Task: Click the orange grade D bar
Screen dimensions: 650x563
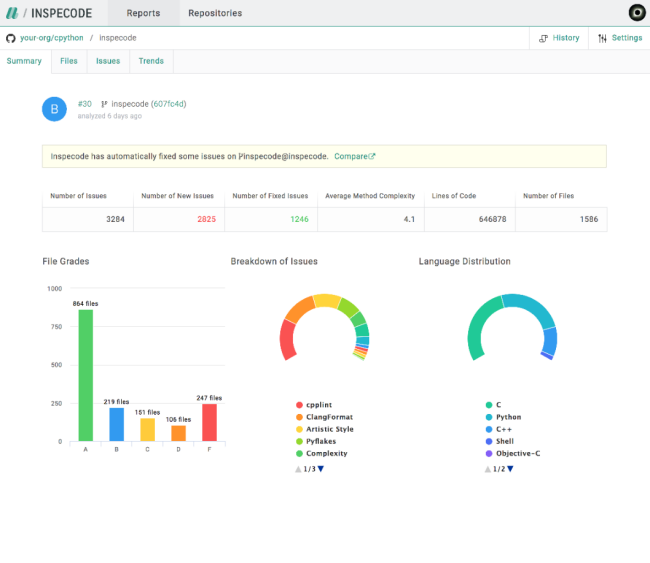Action: tap(179, 433)
